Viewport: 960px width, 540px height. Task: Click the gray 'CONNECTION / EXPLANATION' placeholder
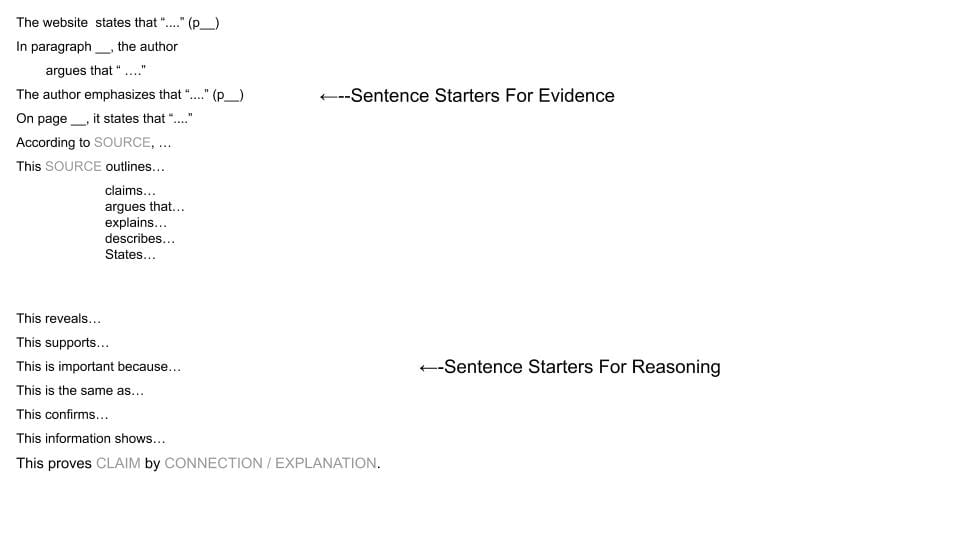270,463
